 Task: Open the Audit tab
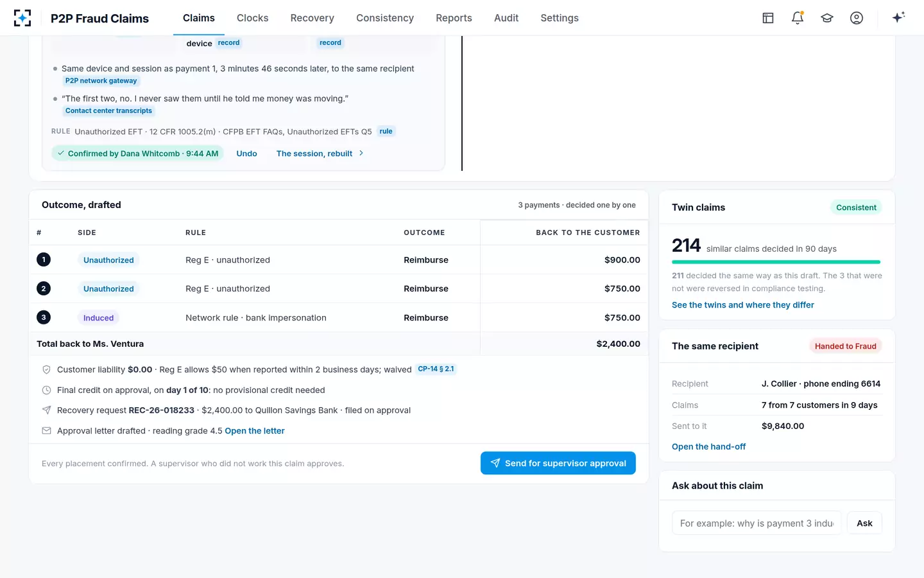[x=506, y=18]
